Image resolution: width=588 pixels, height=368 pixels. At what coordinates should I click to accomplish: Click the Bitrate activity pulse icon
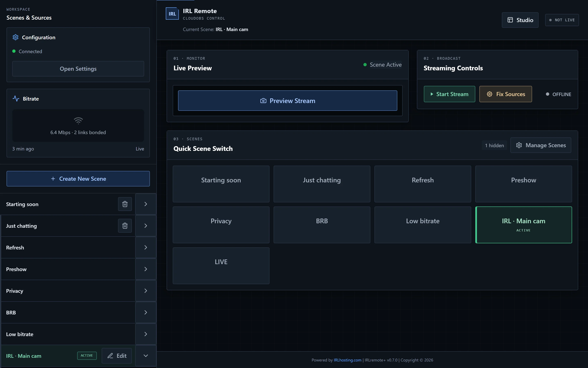pos(16,99)
